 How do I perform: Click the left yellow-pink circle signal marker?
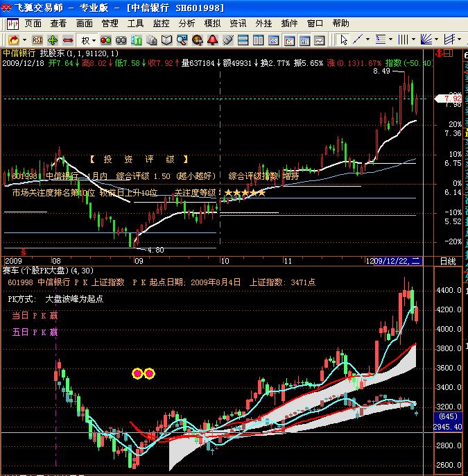click(137, 373)
